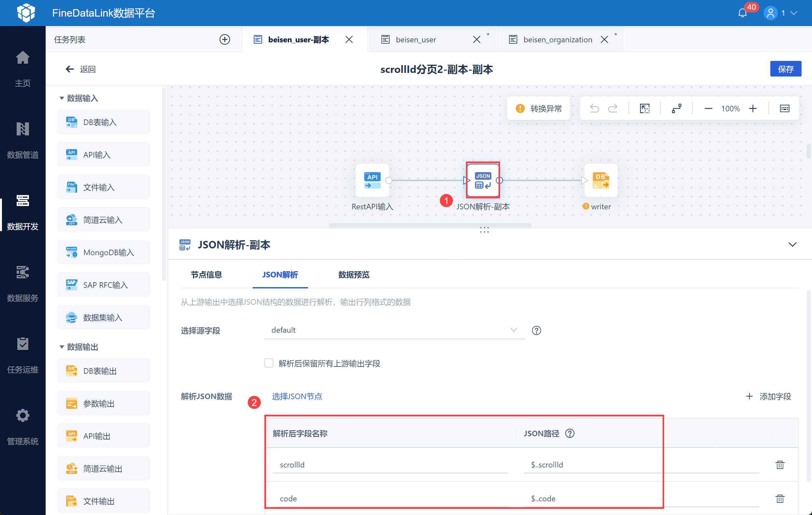Click the canvas horizontal scrollbar
Screen dimensions: 812x515
tap(430, 225)
